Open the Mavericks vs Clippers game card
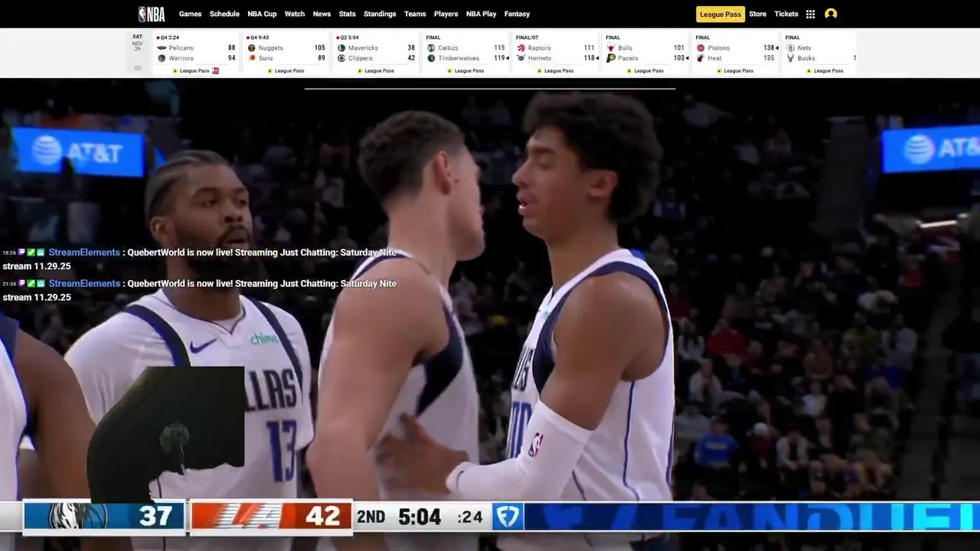Screen dimensions: 980x551 pyautogui.click(x=376, y=53)
